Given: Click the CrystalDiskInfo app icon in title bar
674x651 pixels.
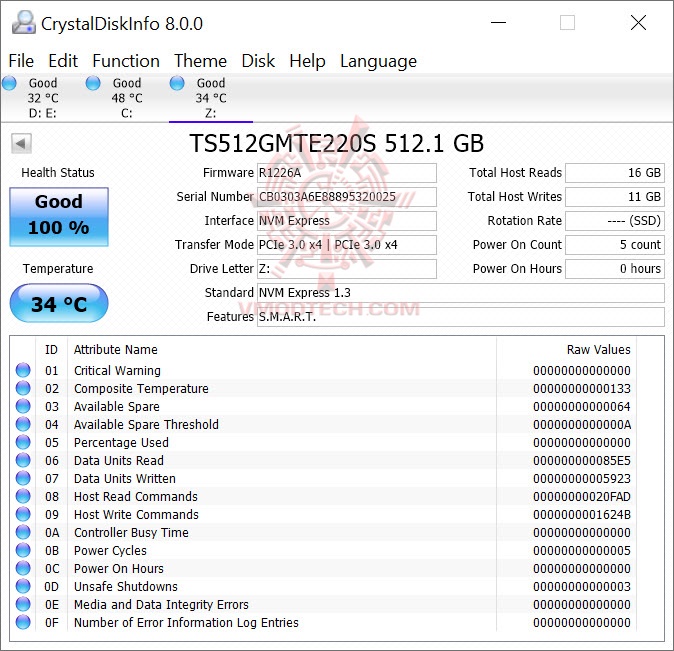Looking at the screenshot, I should [x=23, y=22].
